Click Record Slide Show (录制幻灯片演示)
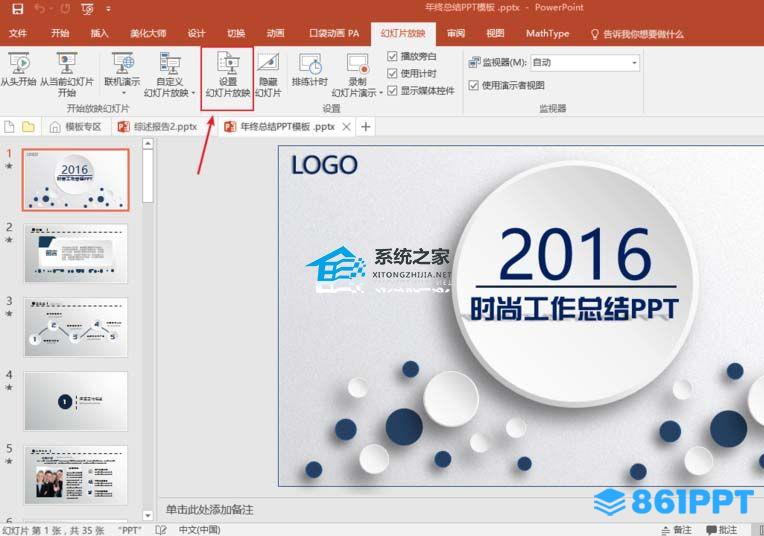 357,74
